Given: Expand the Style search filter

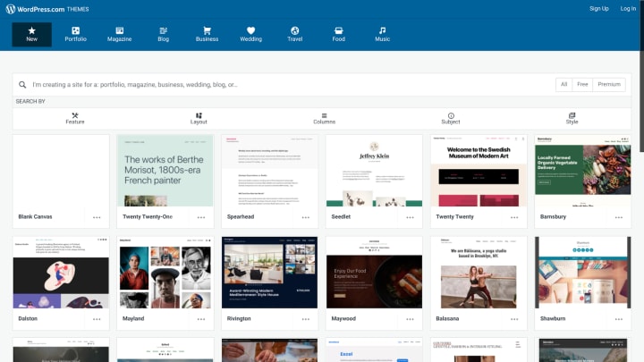Looking at the screenshot, I should pos(572,119).
